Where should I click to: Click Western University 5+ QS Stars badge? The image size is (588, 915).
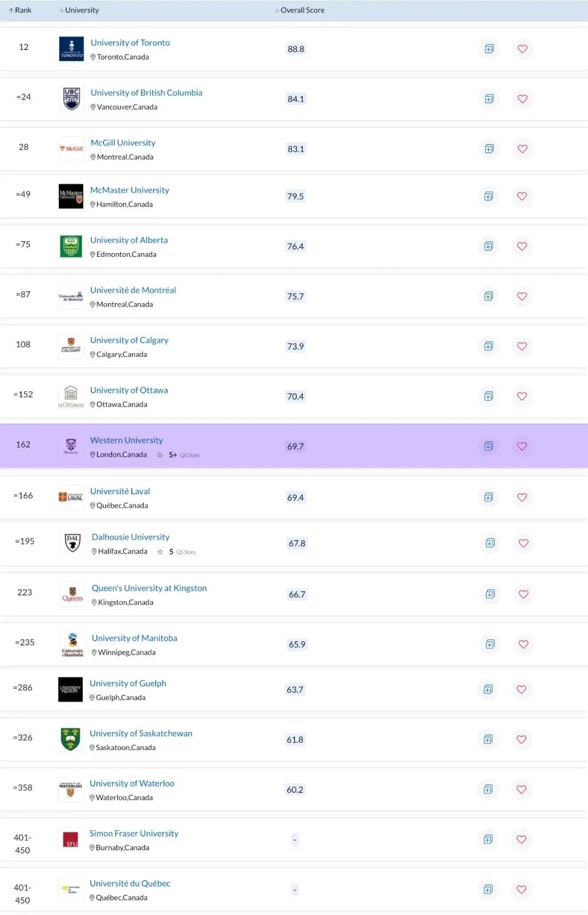[179, 455]
